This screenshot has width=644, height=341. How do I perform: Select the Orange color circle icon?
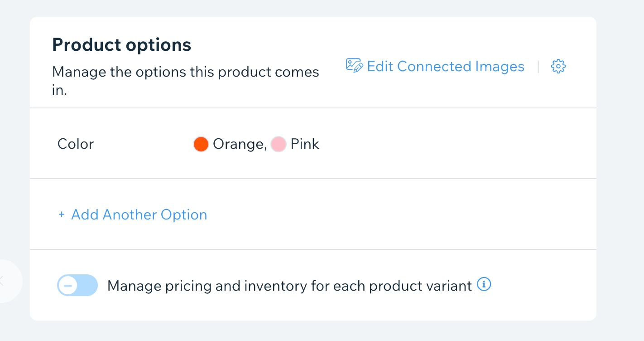click(201, 144)
